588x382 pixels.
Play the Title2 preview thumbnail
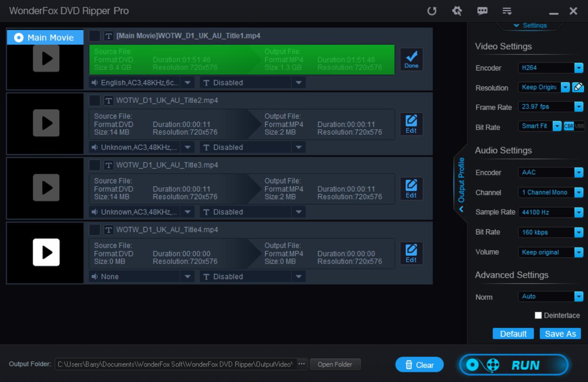click(46, 123)
